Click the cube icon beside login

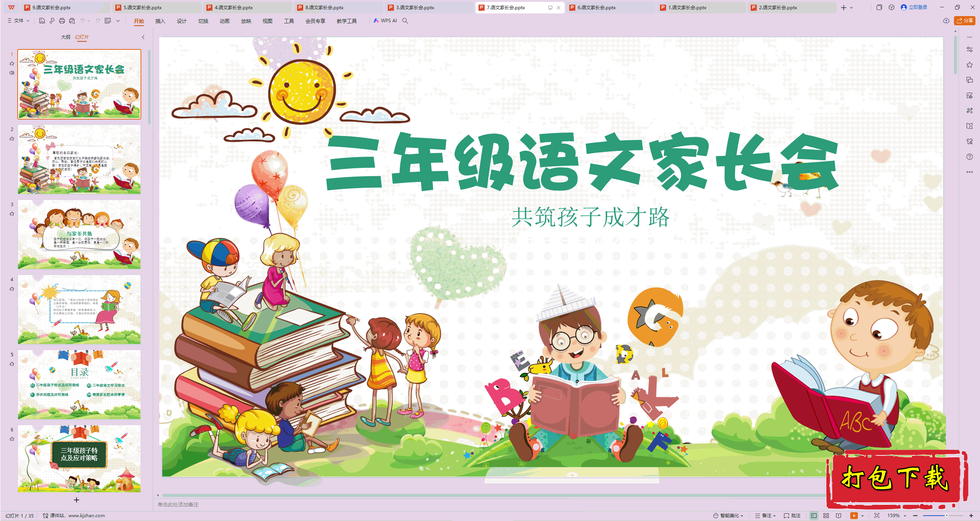892,7
